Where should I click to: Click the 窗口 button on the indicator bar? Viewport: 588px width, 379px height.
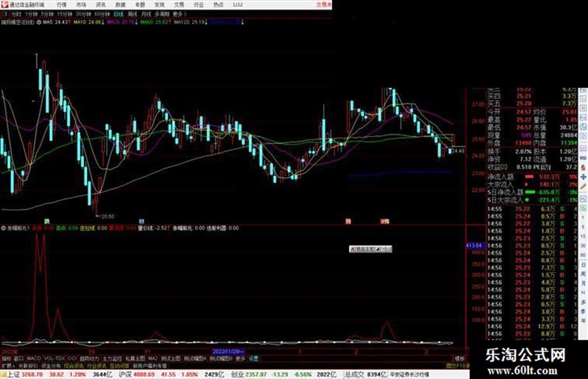[x=19, y=358]
